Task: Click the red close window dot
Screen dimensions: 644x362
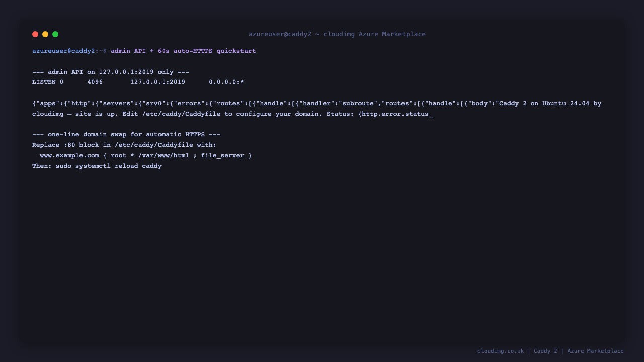Action: (x=35, y=34)
